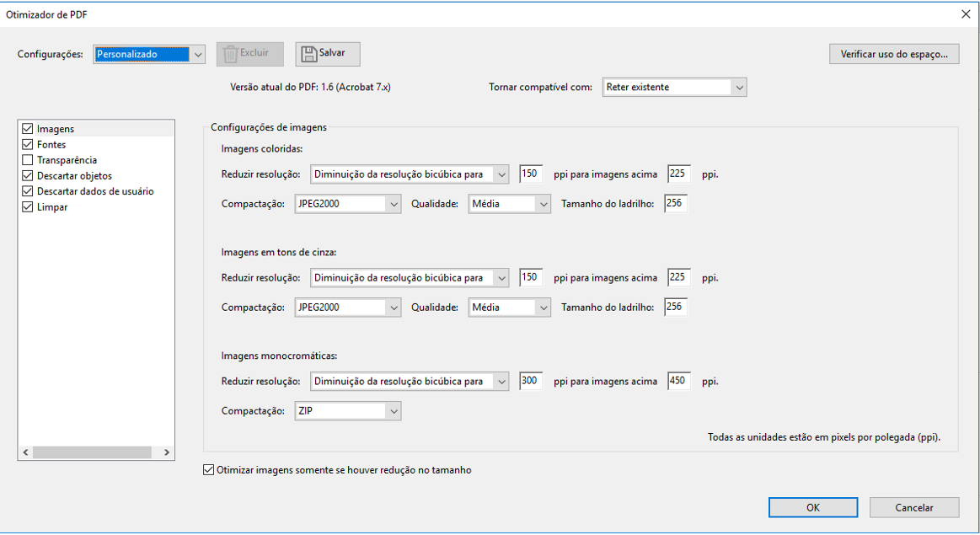The height and width of the screenshot is (535, 980).
Task: Click the monochrome images 450 ppi field
Action: coord(678,381)
